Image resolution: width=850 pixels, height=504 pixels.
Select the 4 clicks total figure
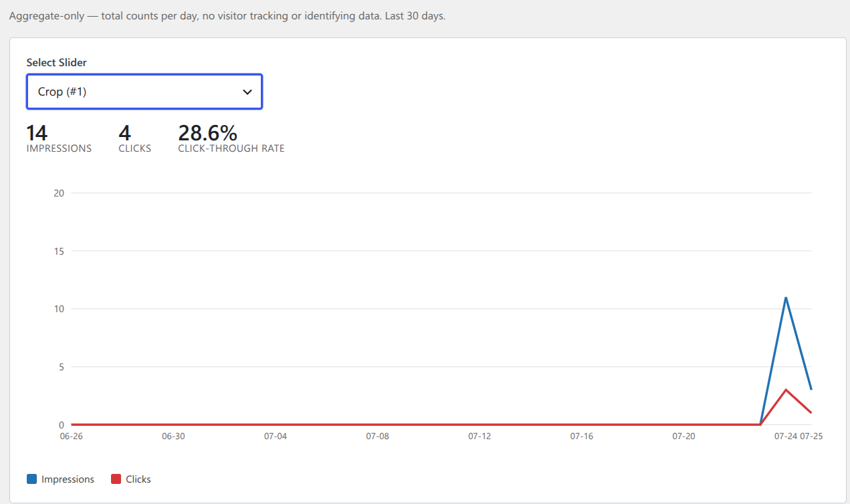point(124,133)
